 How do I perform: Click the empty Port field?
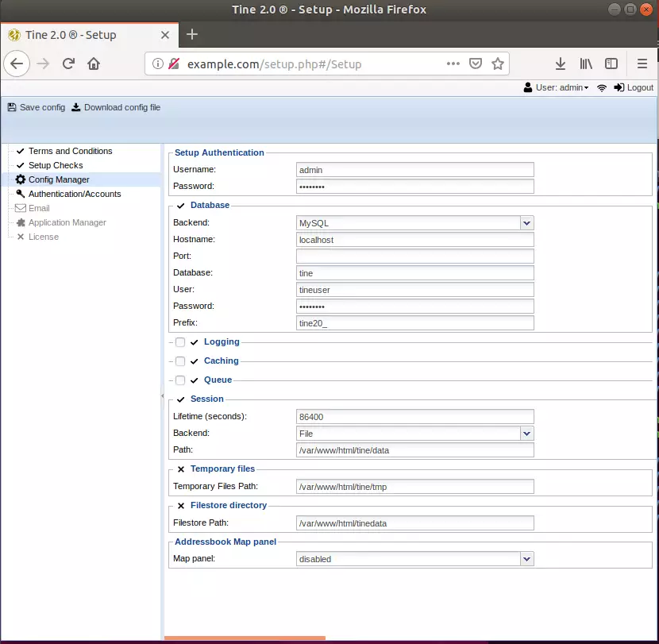414,256
